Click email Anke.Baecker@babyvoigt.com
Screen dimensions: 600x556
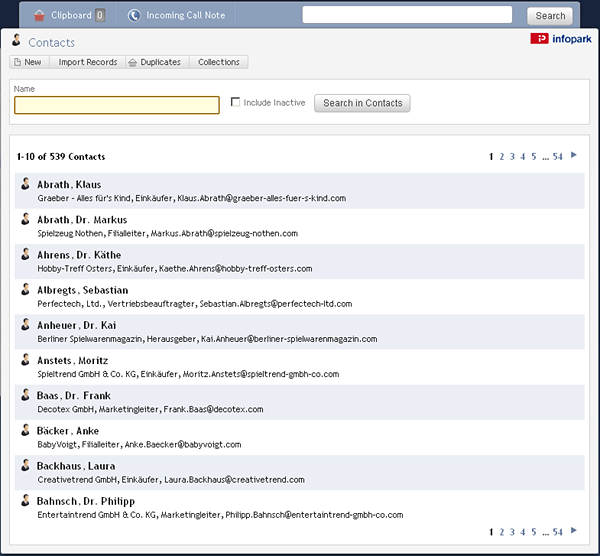183,445
